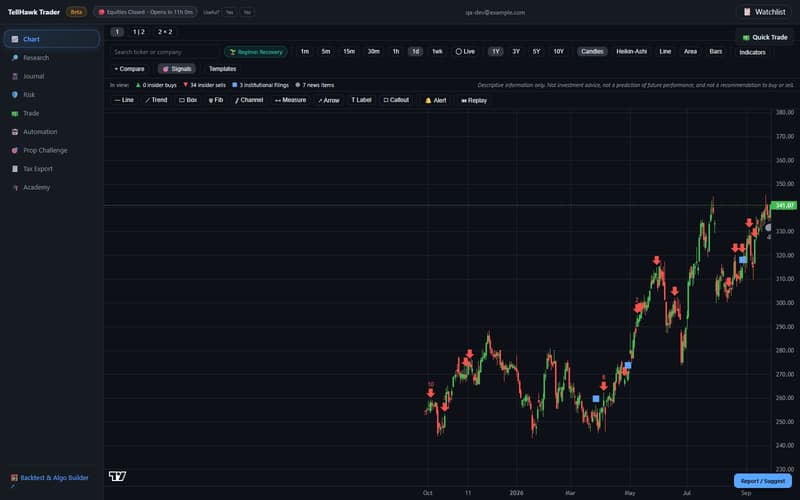This screenshot has width=800, height=500.
Task: Set range to 10Y
Action: [559, 52]
